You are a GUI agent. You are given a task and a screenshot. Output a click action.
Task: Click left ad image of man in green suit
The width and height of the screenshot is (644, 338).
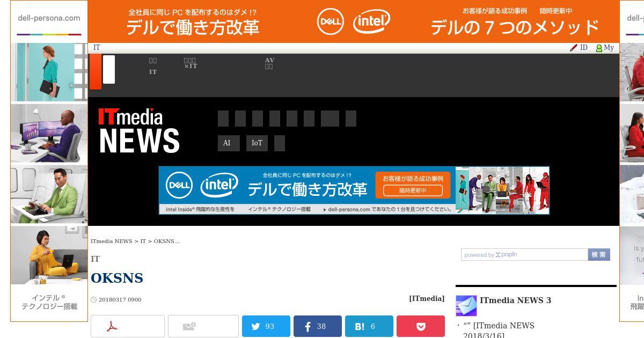click(x=49, y=194)
